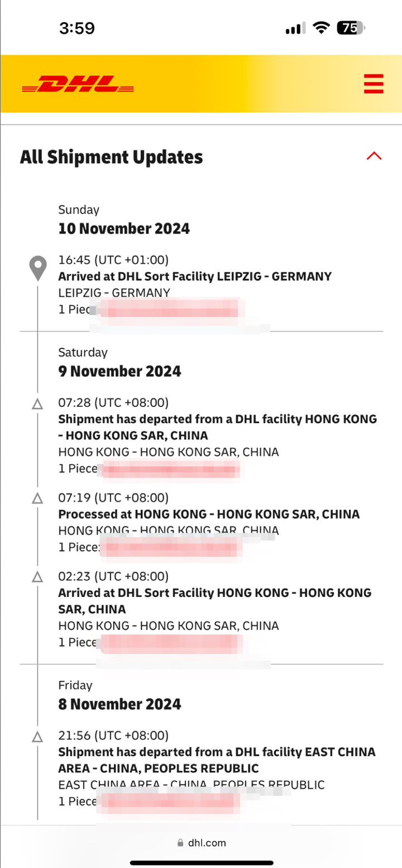Click triangle marker beside 21:56 update
Viewport: 402px width, 868px height.
pyautogui.click(x=37, y=736)
